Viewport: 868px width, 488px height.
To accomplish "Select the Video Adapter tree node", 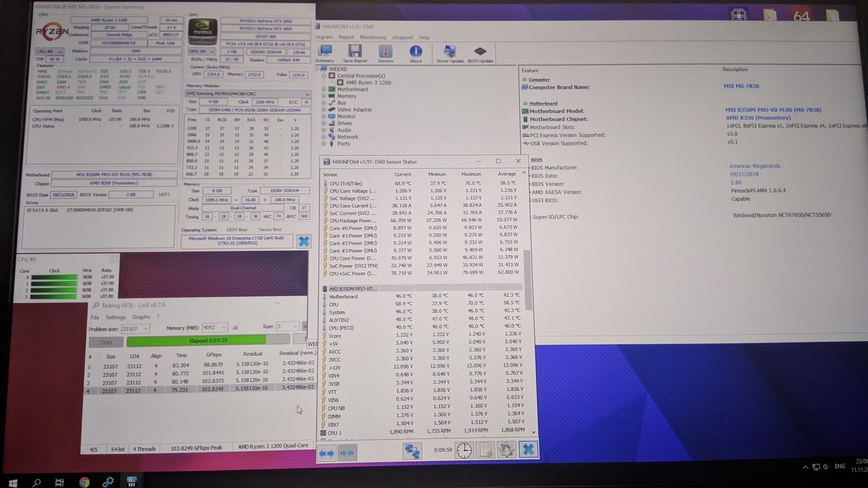I will coord(351,110).
